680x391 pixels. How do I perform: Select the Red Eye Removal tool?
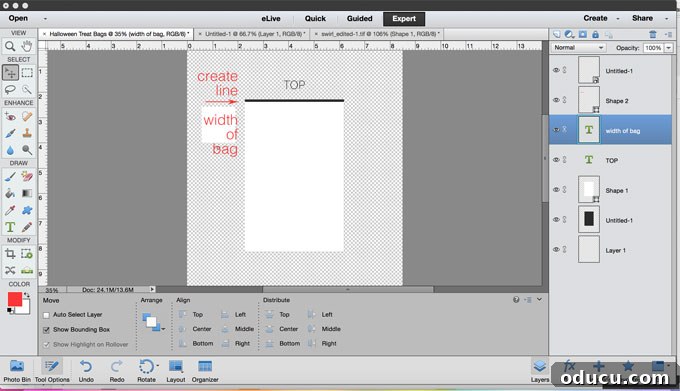point(10,116)
